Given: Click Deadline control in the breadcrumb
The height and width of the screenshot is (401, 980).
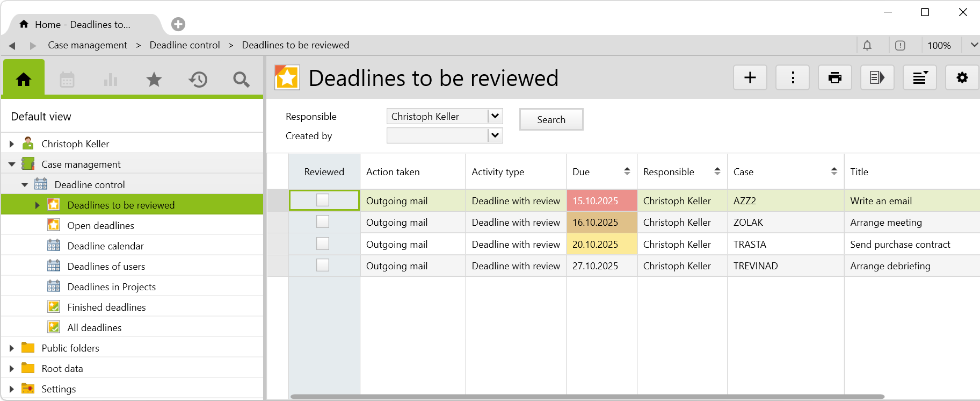Looking at the screenshot, I should [185, 45].
